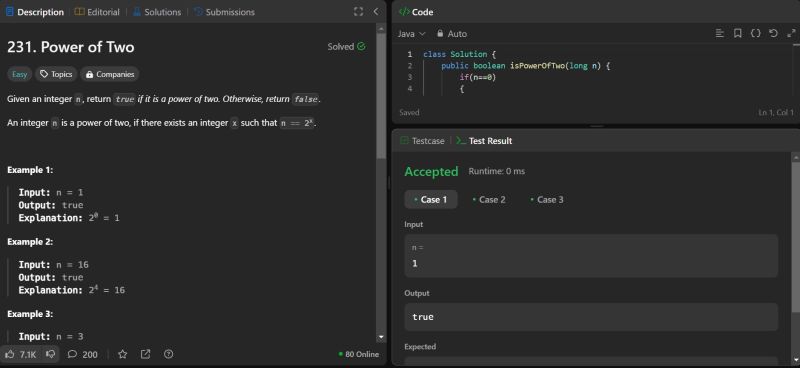Click the fullscreen icon in Description panel

coord(358,12)
